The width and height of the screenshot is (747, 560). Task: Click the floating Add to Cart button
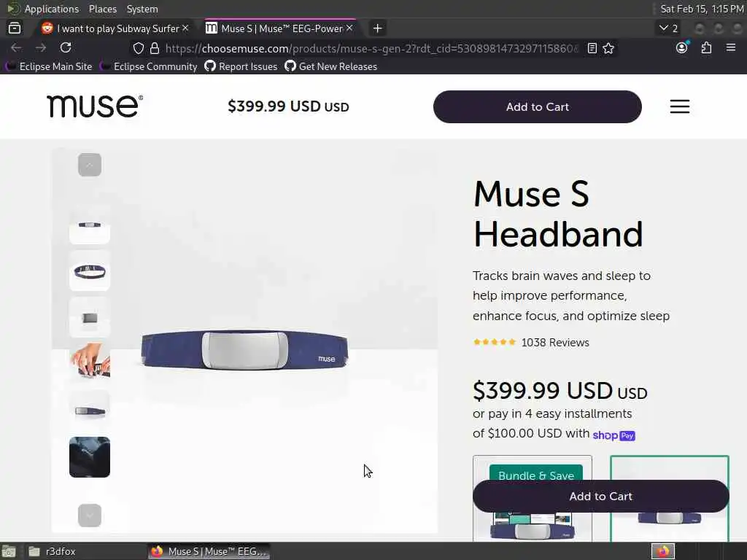coord(601,496)
